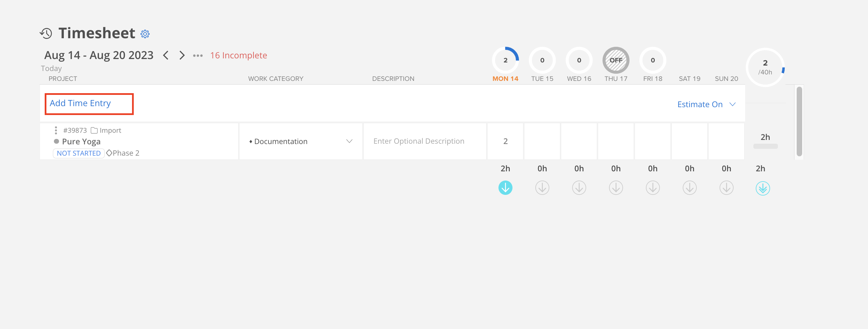This screenshot has width=868, height=329.
Task: Click the ellipsis next to date navigation arrows
Action: [198, 55]
